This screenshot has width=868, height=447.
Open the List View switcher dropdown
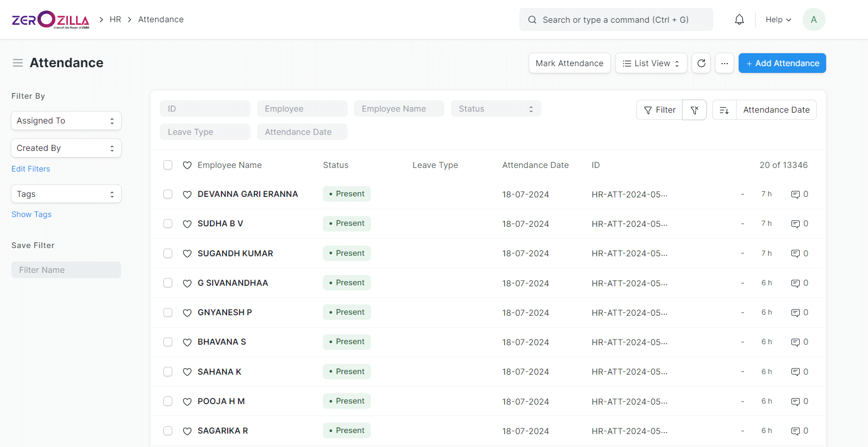[x=651, y=63]
